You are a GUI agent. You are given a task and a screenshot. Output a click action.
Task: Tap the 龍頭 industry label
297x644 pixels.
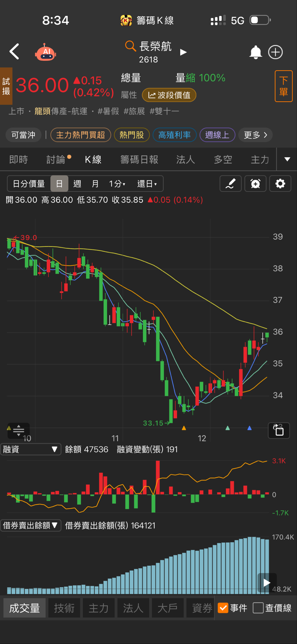pyautogui.click(x=42, y=111)
